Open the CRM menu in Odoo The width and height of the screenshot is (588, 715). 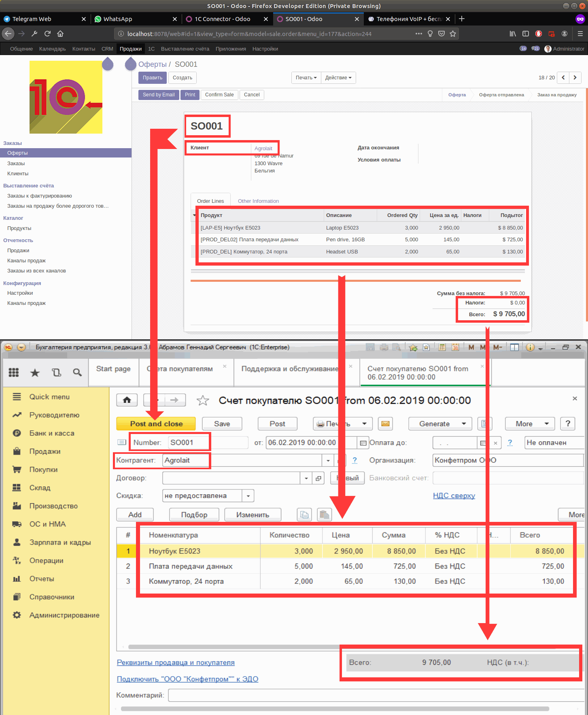tap(107, 49)
